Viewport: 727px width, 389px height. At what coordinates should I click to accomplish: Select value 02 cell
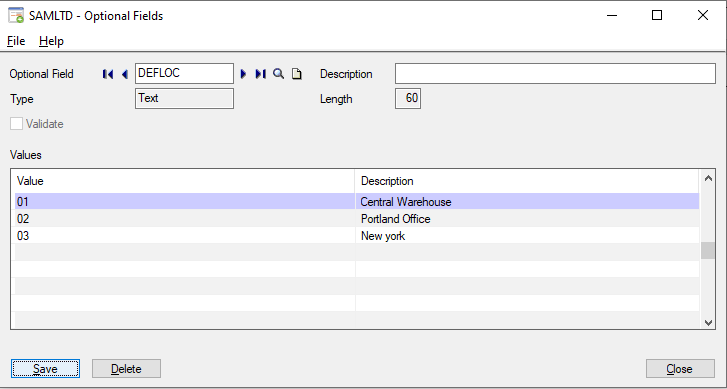[x=185, y=219]
